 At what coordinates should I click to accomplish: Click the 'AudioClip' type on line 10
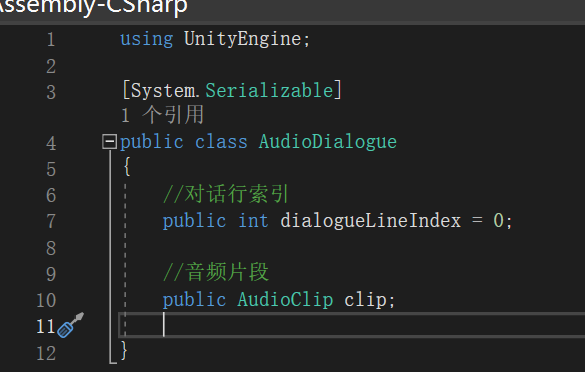click(285, 300)
